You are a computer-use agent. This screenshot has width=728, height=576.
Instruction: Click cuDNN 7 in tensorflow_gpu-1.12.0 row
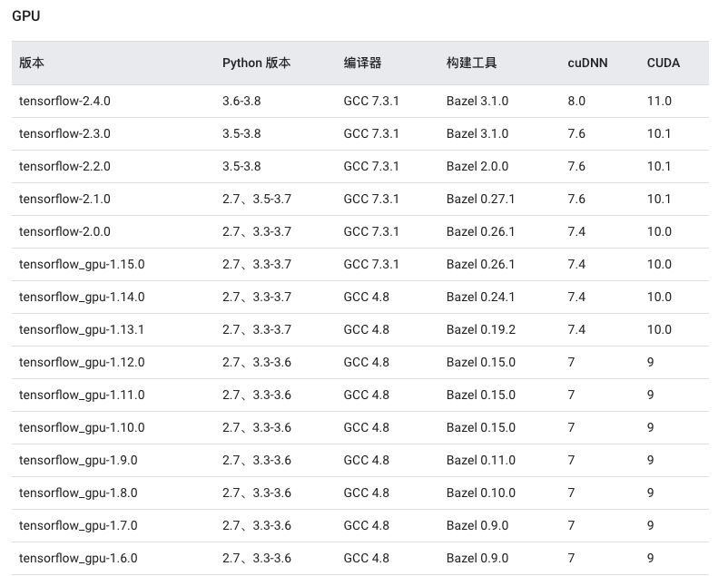tap(571, 362)
